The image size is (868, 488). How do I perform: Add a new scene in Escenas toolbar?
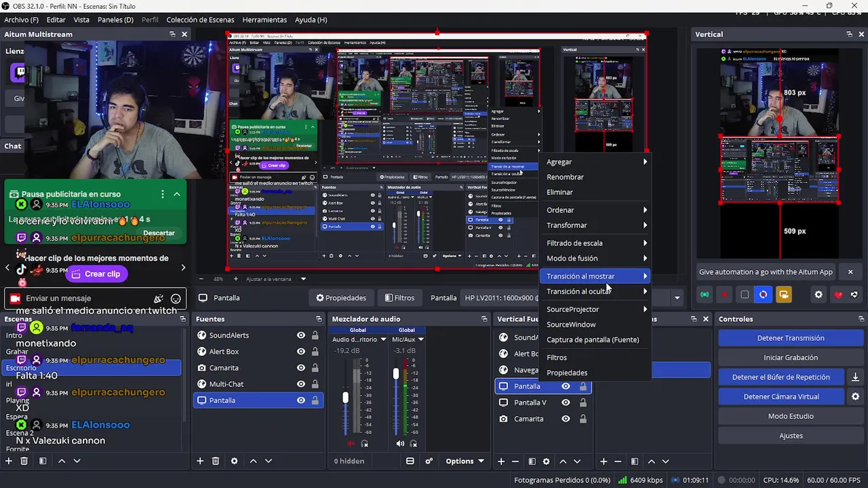(9, 461)
